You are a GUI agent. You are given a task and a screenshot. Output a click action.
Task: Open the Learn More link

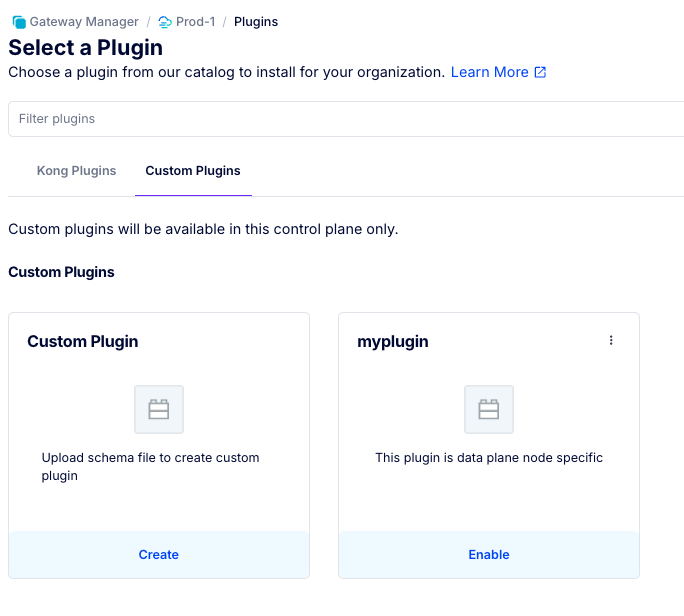tap(489, 72)
